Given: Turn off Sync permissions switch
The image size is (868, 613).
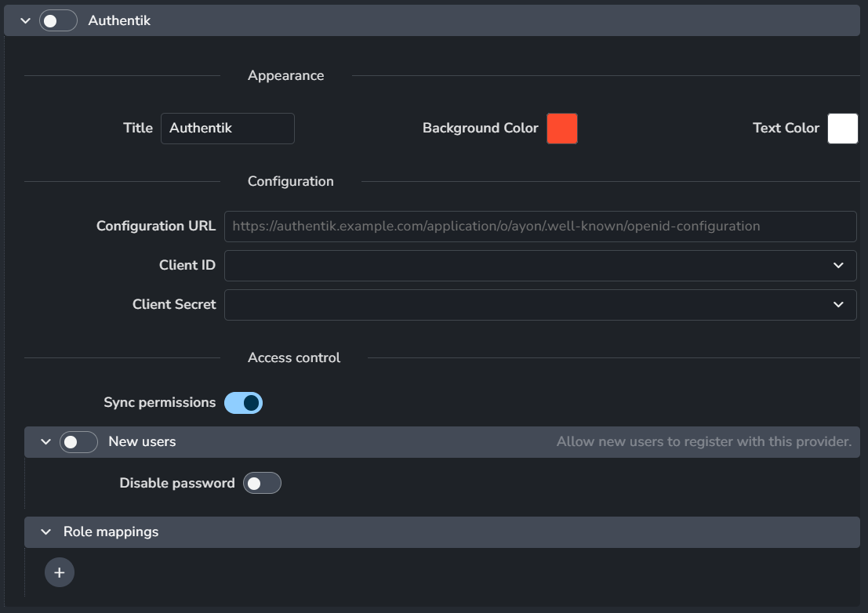Looking at the screenshot, I should coord(243,403).
